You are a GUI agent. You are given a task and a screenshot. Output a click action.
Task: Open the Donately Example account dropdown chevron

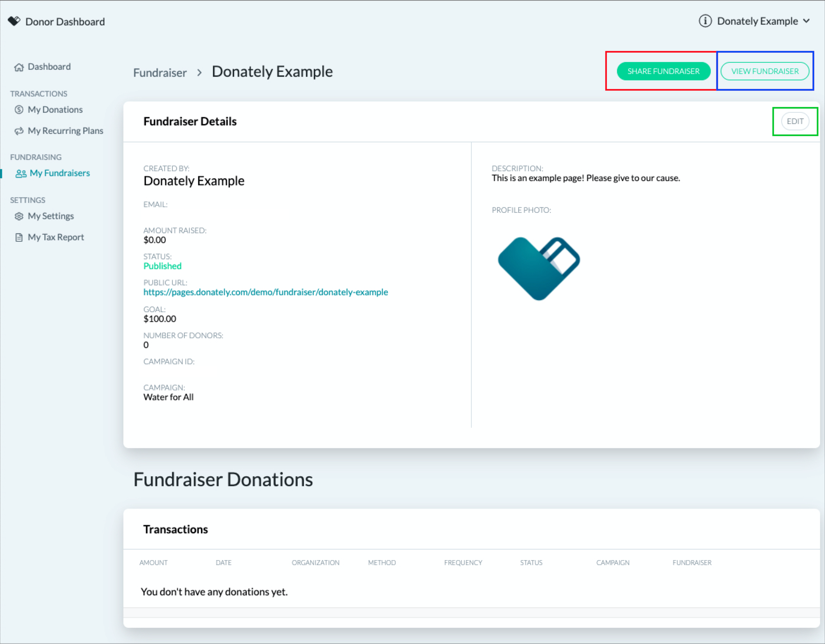pyautogui.click(x=807, y=21)
